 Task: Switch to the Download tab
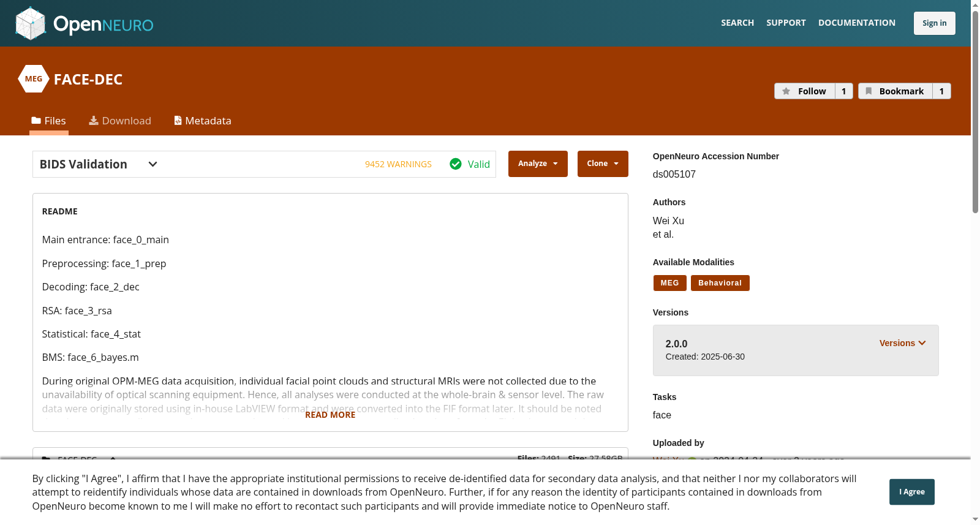pos(120,121)
